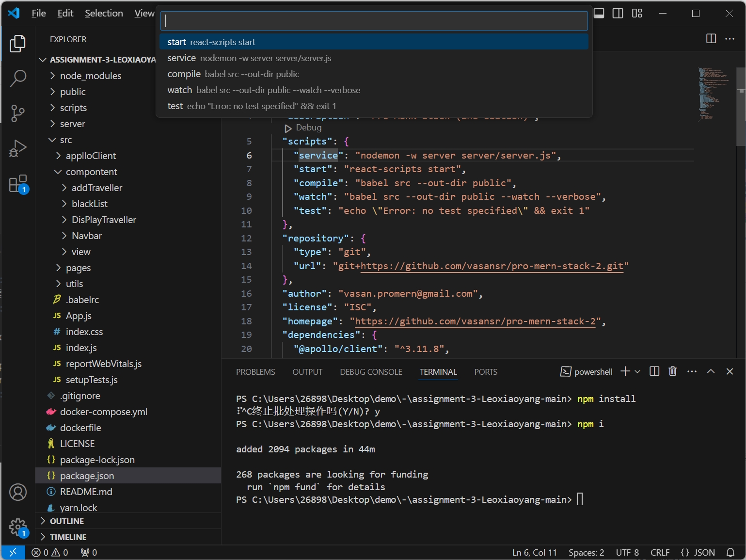The image size is (746, 560).
Task: Open the Search view in activity bar
Action: click(x=18, y=78)
